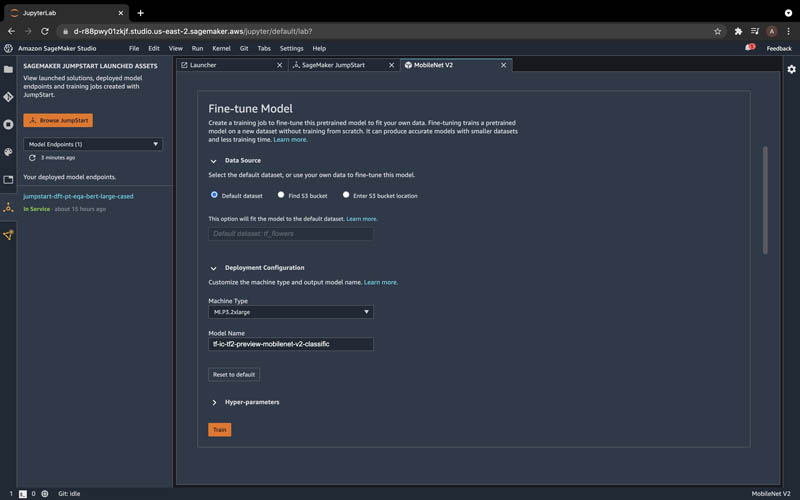Image resolution: width=800 pixels, height=500 pixels.
Task: Open browser extensions puzzle icon
Action: (x=738, y=31)
